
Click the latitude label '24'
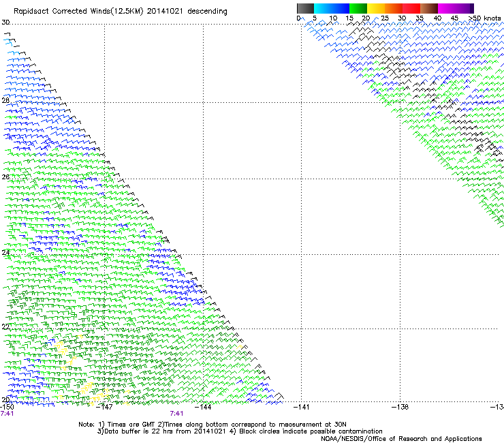[5, 252]
